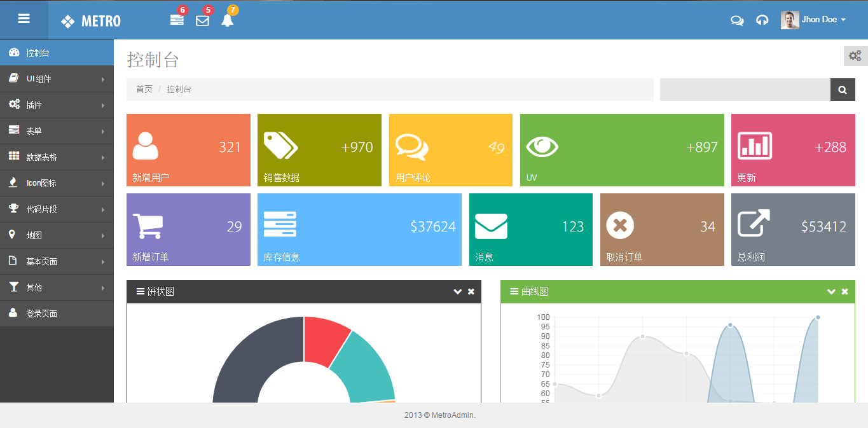
Task: Click the line chart point near 96
Action: click(x=730, y=325)
